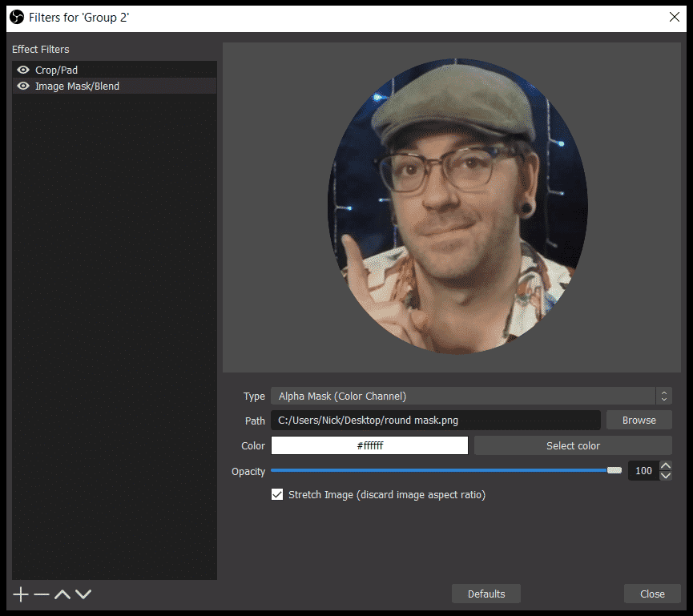Viewport: 693px width, 616px height.
Task: Click the OBS logo in the title bar
Action: (x=17, y=18)
